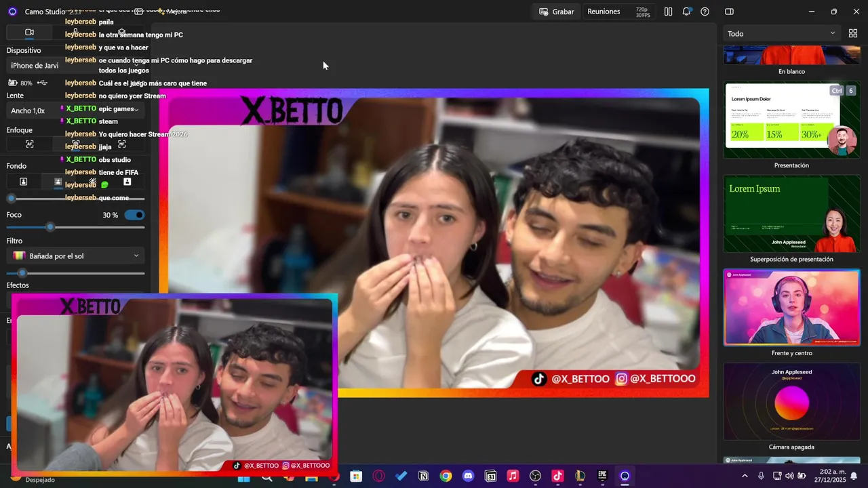Expand the Todo category dropdown
Viewport: 868px width, 488px height.
[x=781, y=33]
